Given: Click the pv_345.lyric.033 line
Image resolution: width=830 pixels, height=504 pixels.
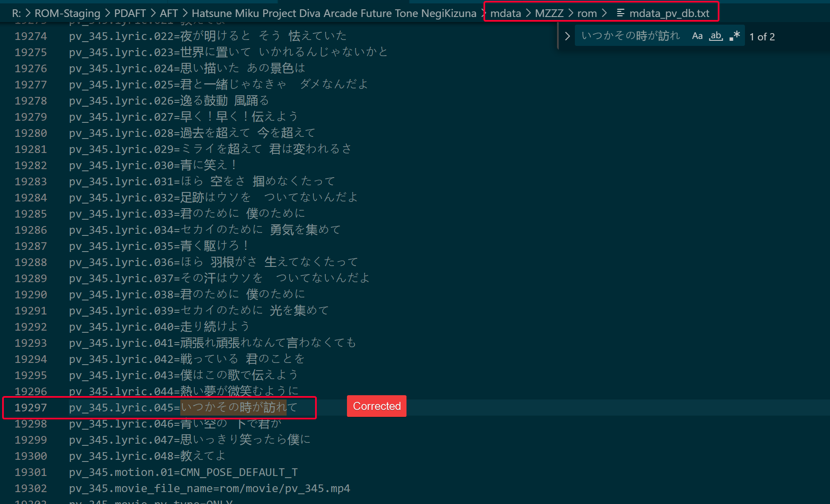Looking at the screenshot, I should tap(187, 214).
